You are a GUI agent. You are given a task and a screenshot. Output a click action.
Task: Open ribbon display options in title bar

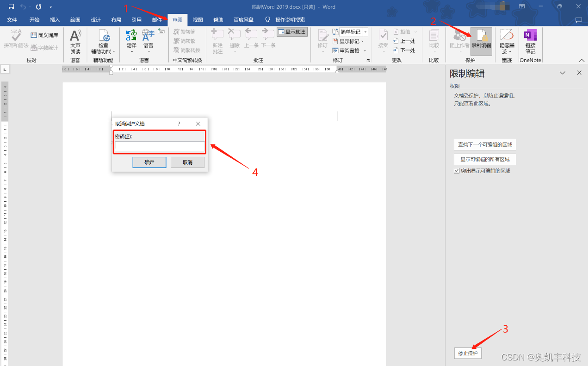point(522,6)
